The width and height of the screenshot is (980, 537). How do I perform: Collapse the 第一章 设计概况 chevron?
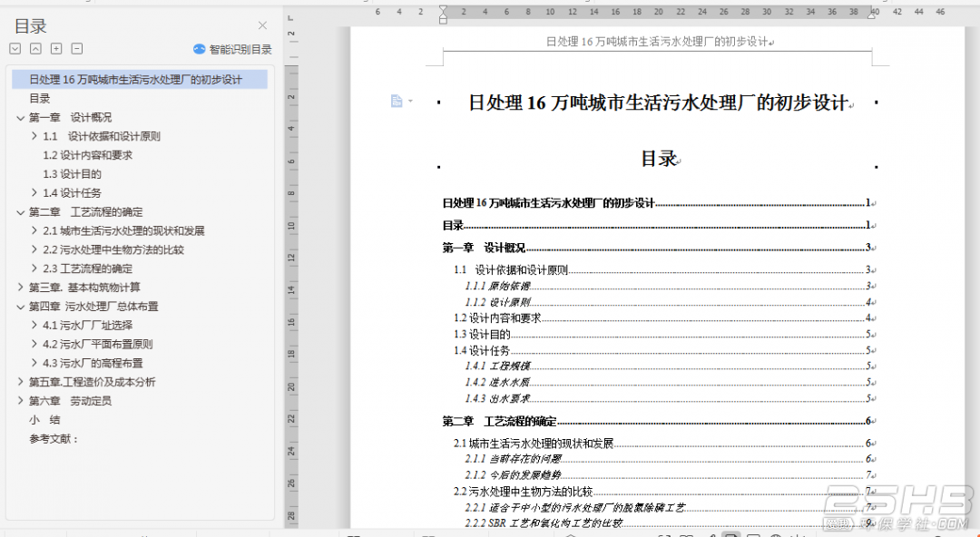[x=21, y=118]
